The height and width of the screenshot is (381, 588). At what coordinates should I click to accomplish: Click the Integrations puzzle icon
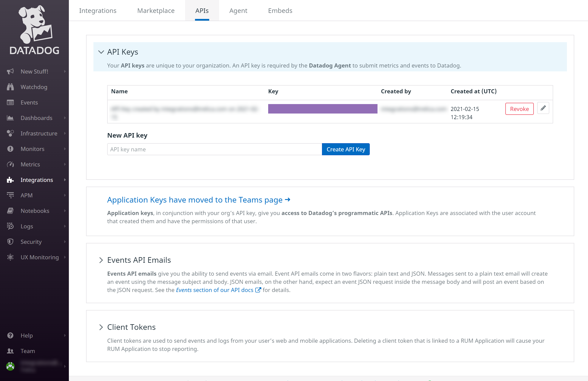[10, 180]
